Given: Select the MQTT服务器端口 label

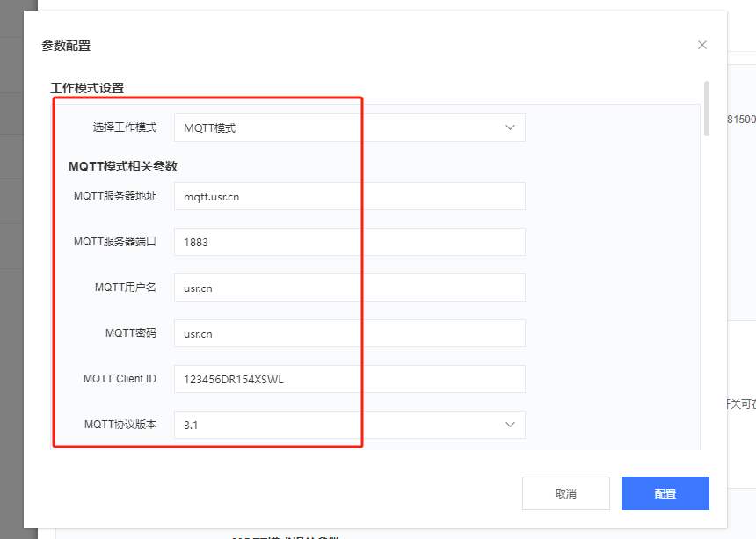Looking at the screenshot, I should 115,242.
